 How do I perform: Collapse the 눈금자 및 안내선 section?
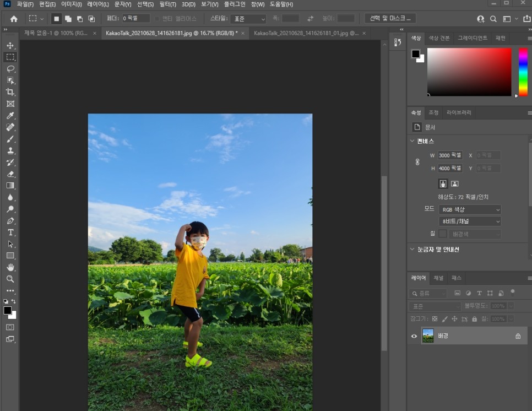(412, 249)
